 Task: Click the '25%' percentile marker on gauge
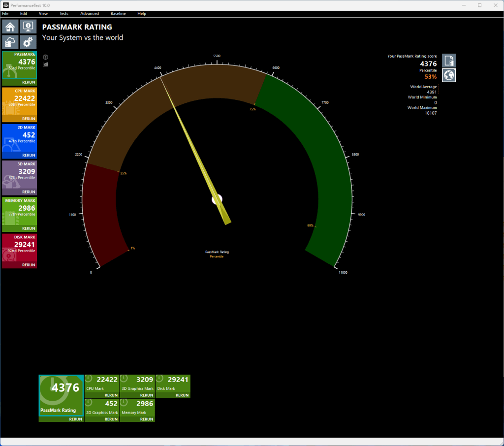(124, 173)
